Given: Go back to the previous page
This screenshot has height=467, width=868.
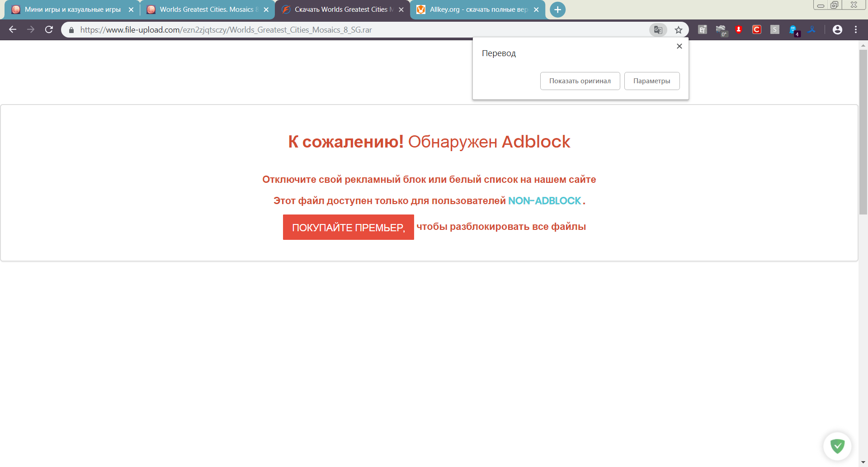Looking at the screenshot, I should (13, 29).
